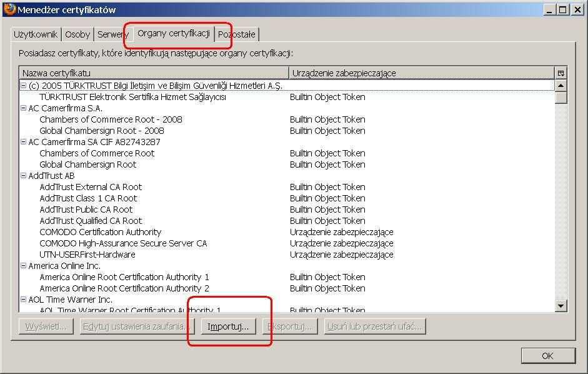The height and width of the screenshot is (374, 588).
Task: Click the Firefox icon in title bar
Action: (9, 9)
